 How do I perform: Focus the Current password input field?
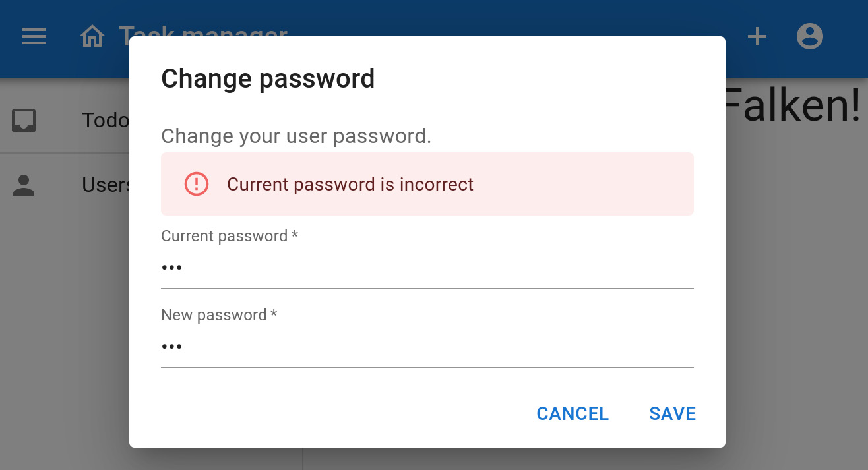coord(427,267)
